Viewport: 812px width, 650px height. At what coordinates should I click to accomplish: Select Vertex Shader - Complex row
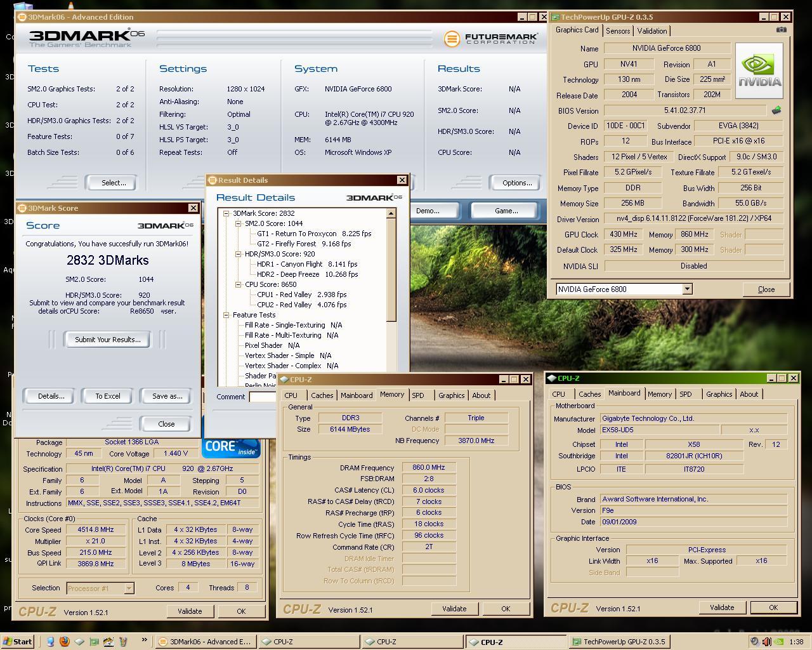(292, 366)
